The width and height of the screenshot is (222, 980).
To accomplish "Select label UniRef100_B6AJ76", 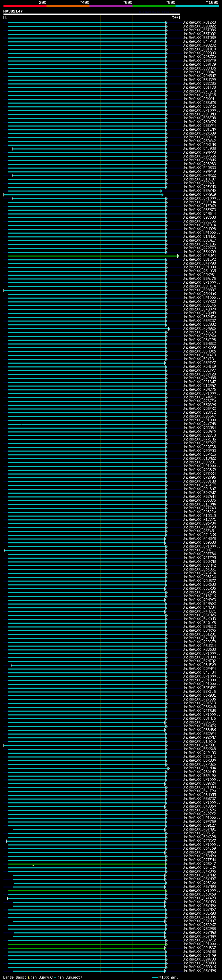I will tap(199, 278).
